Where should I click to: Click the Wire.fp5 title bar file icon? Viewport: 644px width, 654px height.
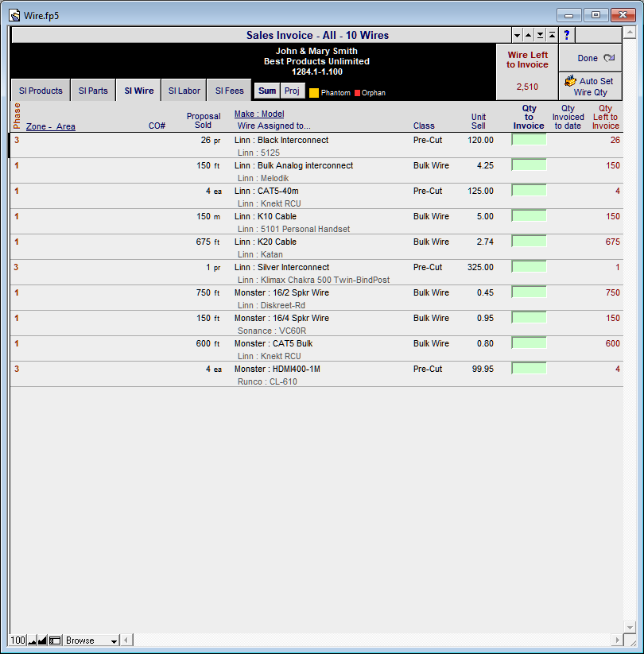click(14, 15)
